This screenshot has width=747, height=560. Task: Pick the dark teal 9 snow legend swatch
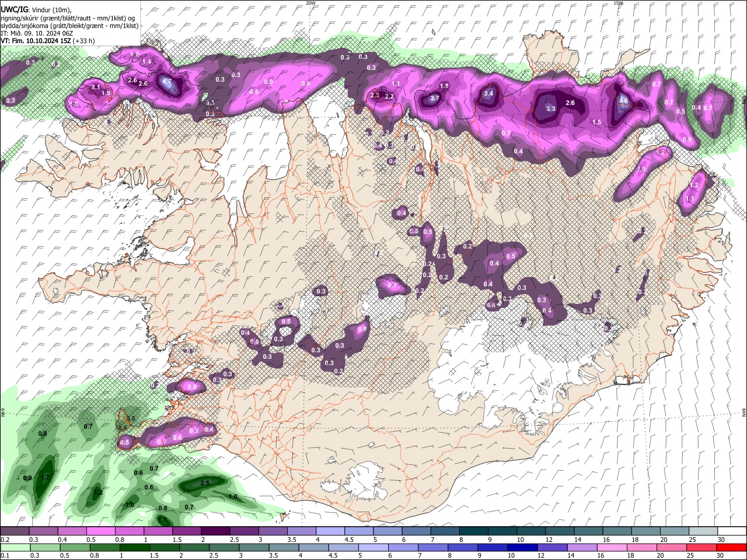tap(502, 531)
